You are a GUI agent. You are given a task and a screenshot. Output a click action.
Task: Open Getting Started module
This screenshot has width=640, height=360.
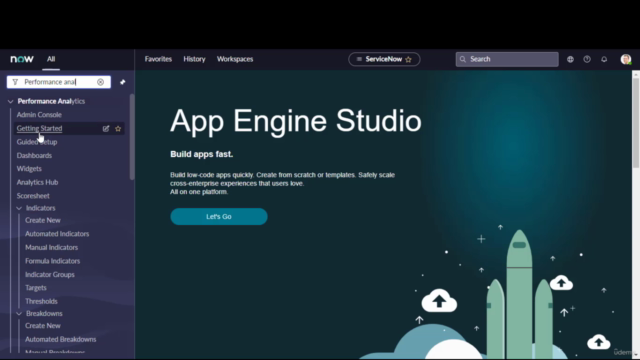[x=40, y=129]
